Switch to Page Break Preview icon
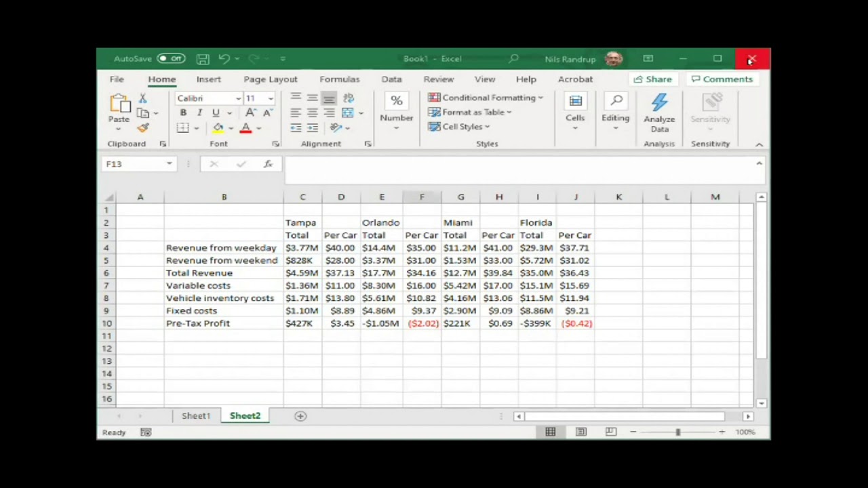 (611, 432)
